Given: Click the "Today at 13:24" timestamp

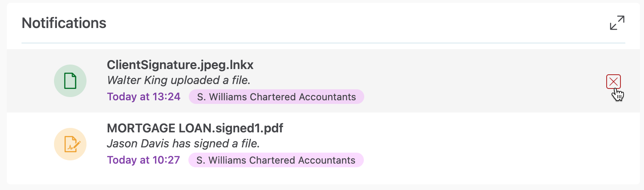Looking at the screenshot, I should point(143,97).
